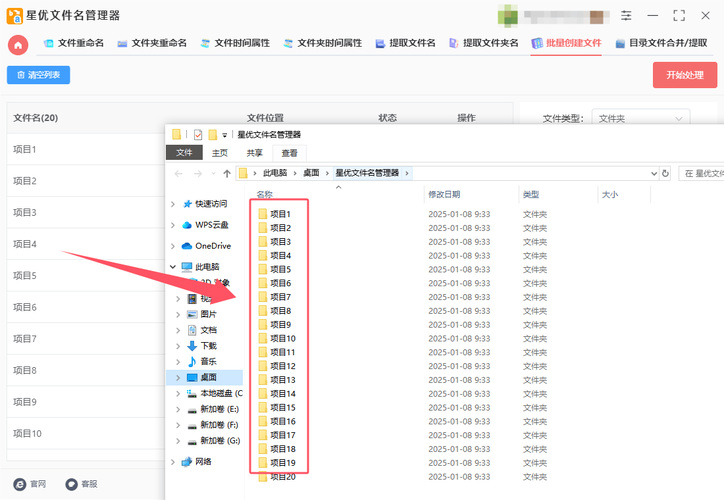Click the refresh icon beside the address bar
This screenshot has width=724, height=500.
pos(666,173)
